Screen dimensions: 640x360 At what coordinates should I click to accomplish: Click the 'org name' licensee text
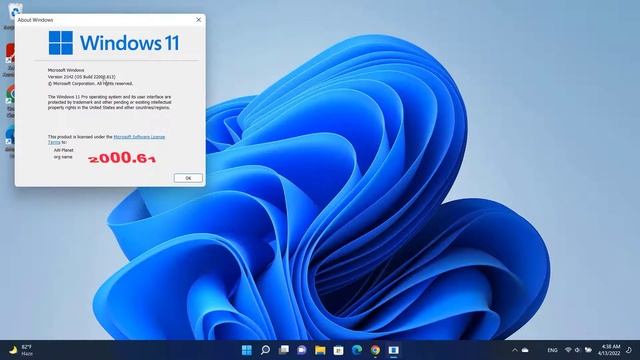pos(63,157)
